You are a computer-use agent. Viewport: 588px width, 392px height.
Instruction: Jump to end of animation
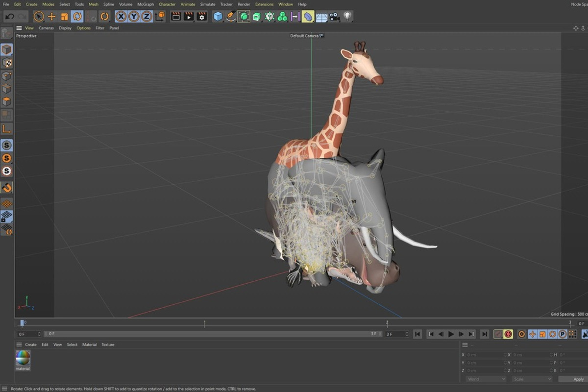[484, 334]
